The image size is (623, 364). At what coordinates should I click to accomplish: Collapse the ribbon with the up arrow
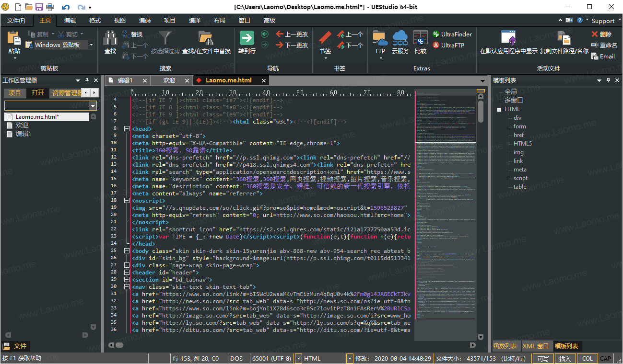point(561,20)
